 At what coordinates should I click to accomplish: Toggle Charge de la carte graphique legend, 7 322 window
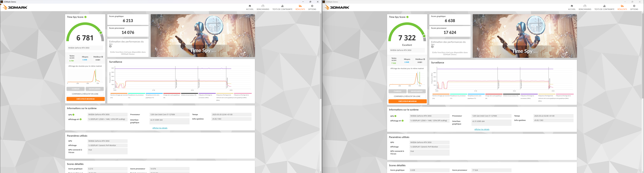click(494, 97)
